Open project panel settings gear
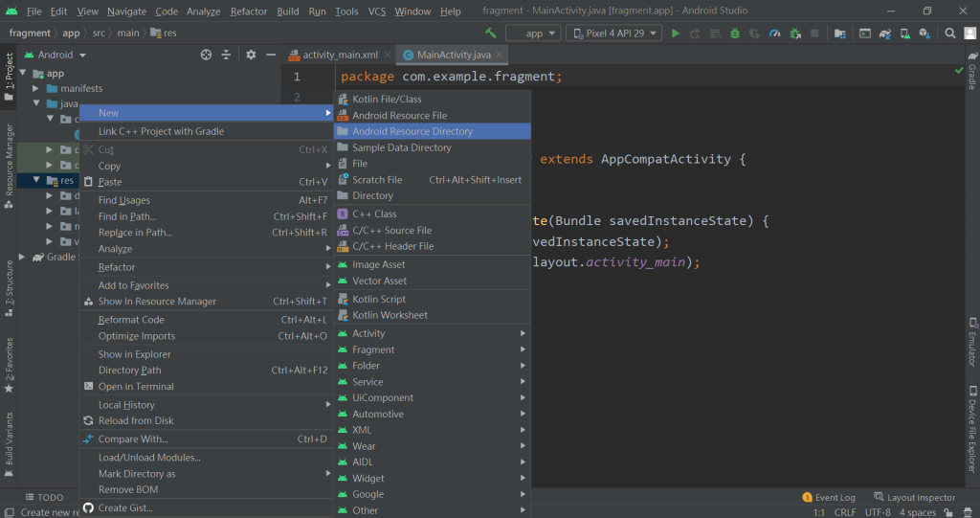 click(x=251, y=55)
